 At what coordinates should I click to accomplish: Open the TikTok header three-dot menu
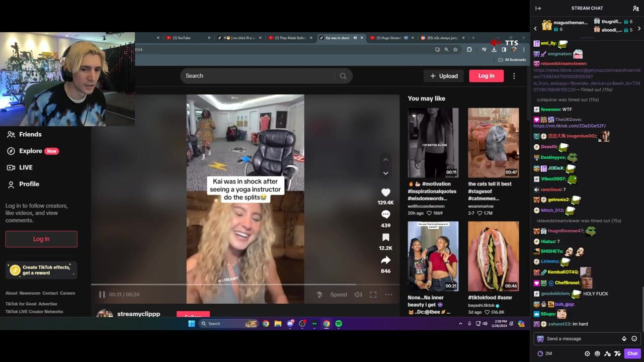[514, 76]
